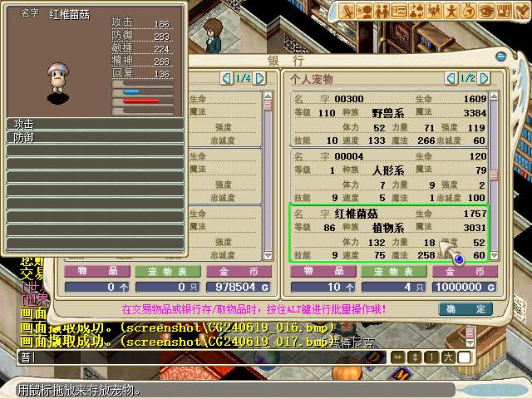Click the money bags trade icon
Viewport: 532px width, 399px height.
[416, 11]
